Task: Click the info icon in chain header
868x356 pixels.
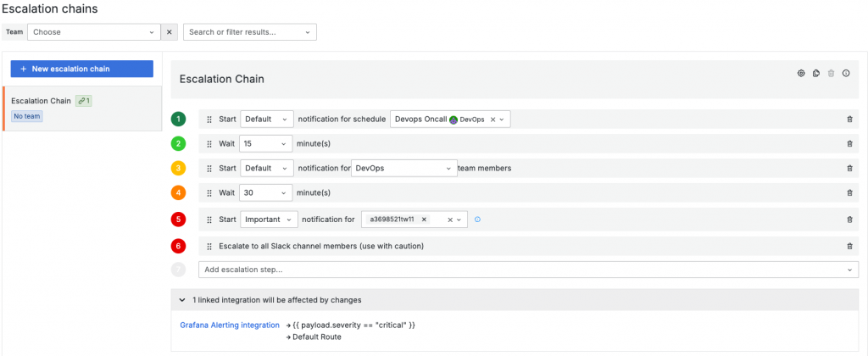Action: click(x=846, y=73)
